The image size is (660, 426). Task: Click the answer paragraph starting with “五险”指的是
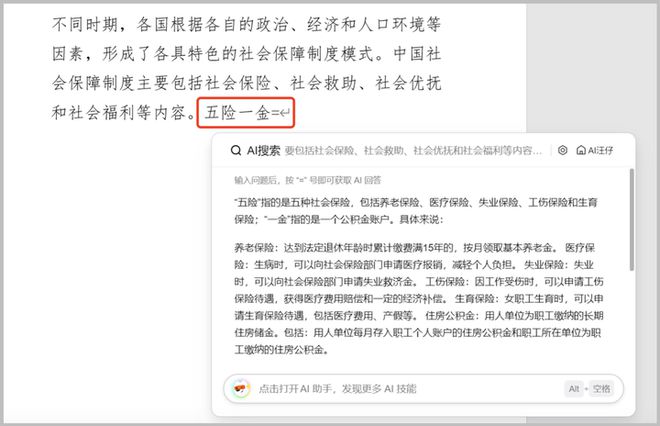[x=416, y=211]
